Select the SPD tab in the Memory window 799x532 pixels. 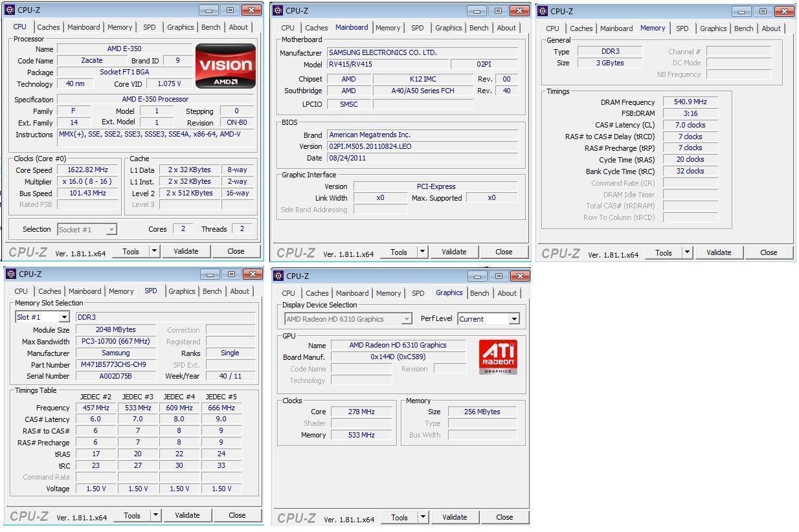(x=682, y=28)
